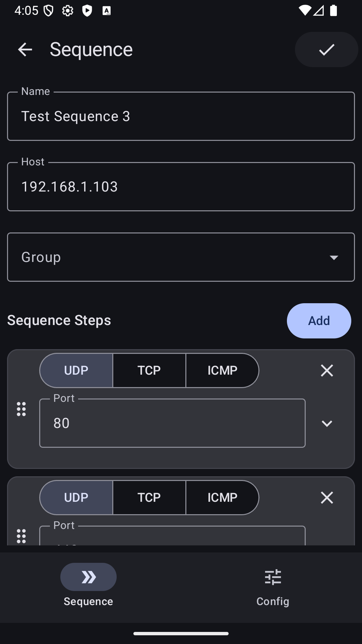Screen dimensions: 362x644
Task: Remove the first sequence step
Action: click(327, 371)
